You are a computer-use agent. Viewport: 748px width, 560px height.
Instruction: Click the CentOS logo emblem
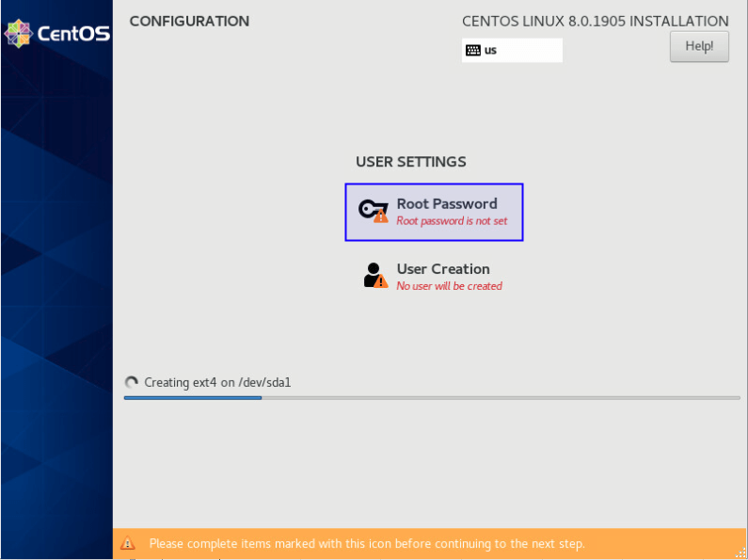[18, 34]
